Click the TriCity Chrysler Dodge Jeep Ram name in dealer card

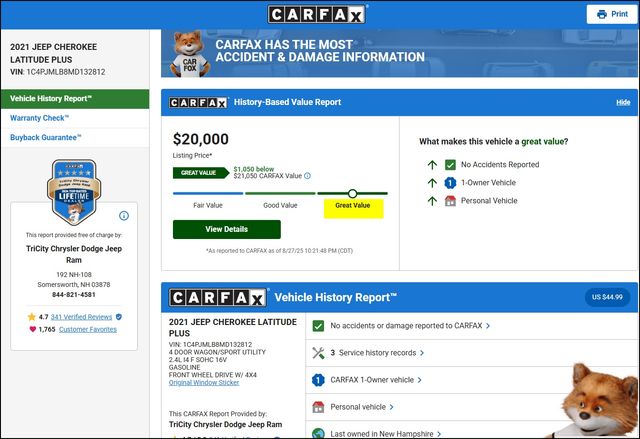pos(74,254)
